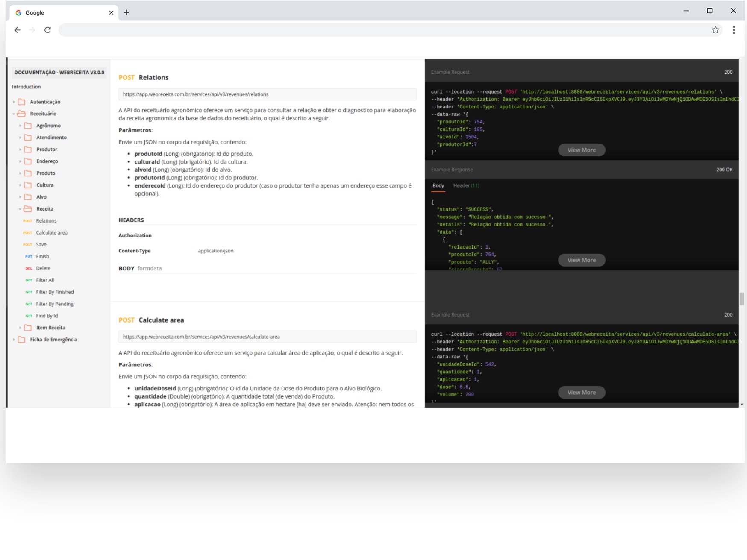Click the scrollbar down arrow

point(742,404)
